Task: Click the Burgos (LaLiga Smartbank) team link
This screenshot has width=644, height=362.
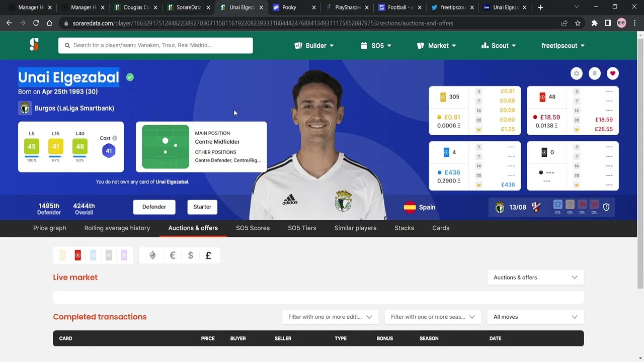Action: point(74,108)
